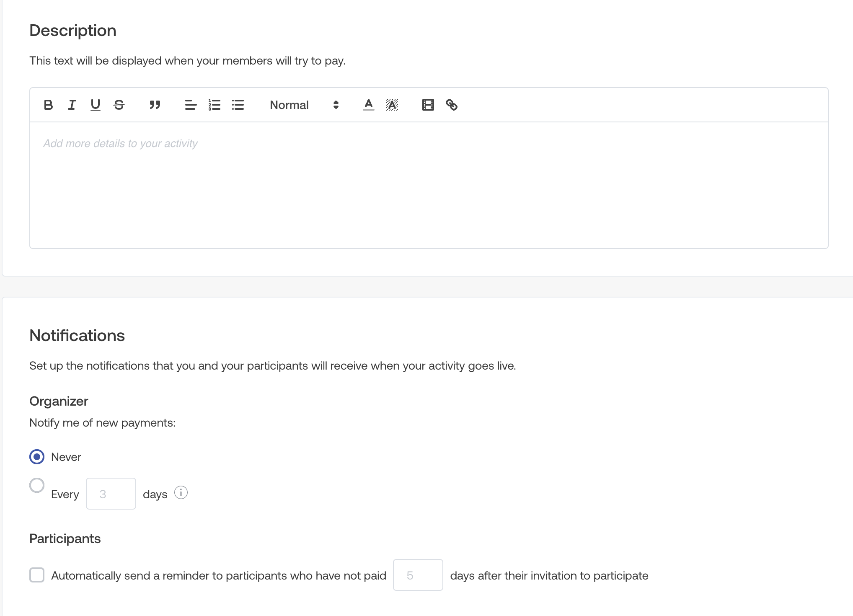The image size is (853, 616).
Task: Click the organizer notification days field
Action: (x=111, y=494)
